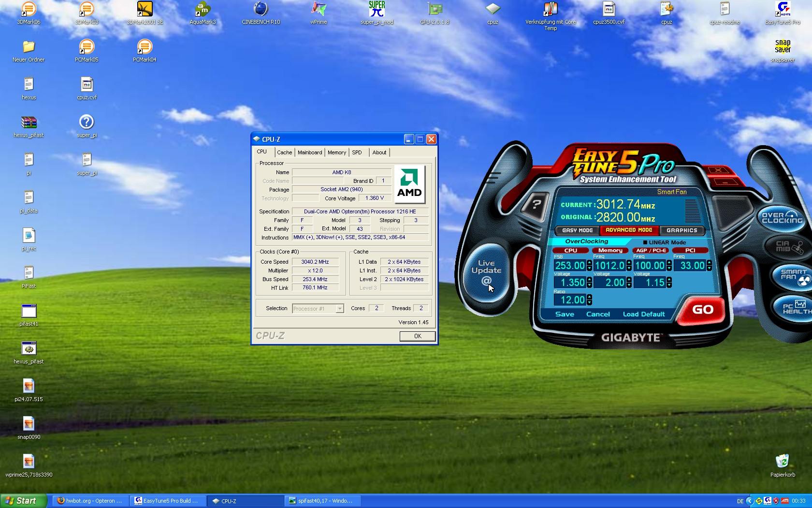Open wPrime desktop icon
The image size is (812, 508).
319,13
